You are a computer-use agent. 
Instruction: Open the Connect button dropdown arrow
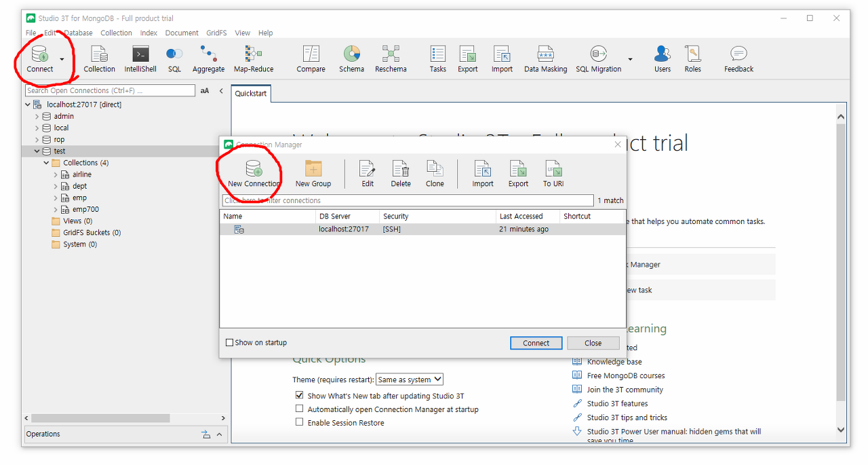pyautogui.click(x=62, y=59)
